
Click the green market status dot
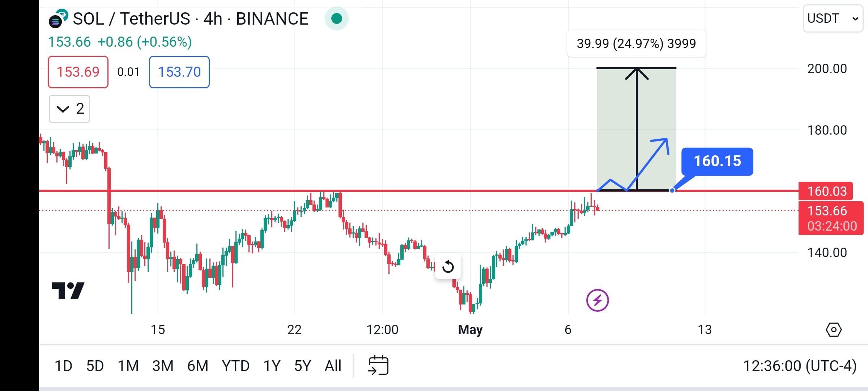[336, 18]
